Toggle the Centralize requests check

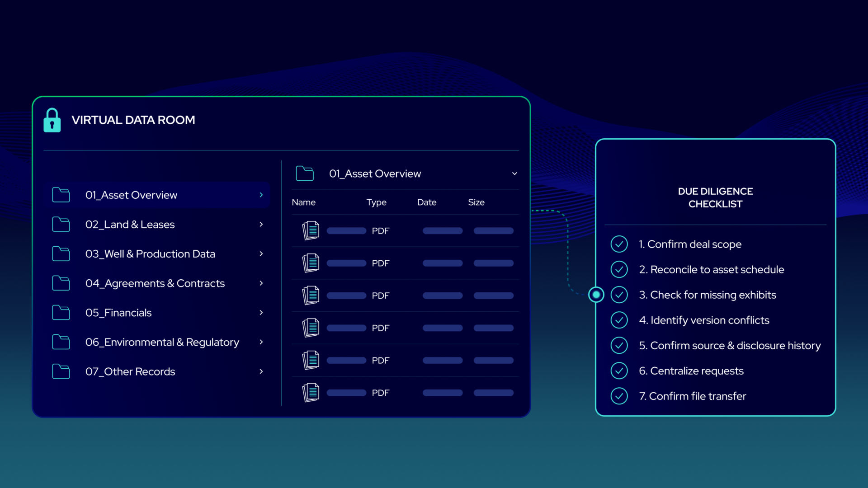(619, 371)
